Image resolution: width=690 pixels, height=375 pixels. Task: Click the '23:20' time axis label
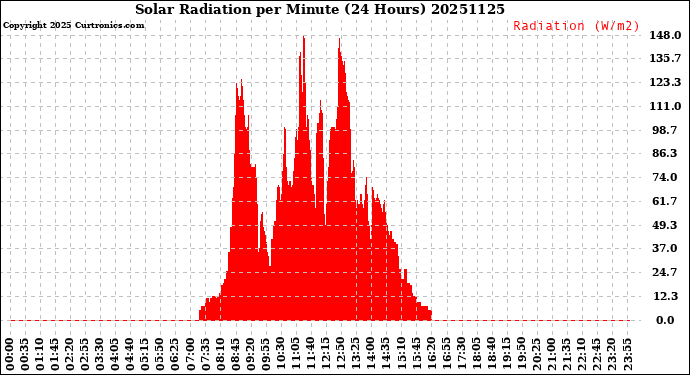612,355
